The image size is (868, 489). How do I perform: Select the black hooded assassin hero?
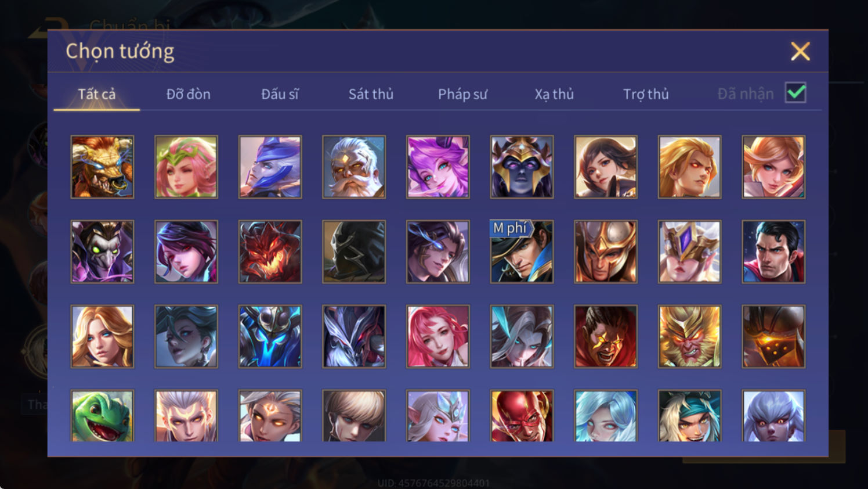[354, 251]
